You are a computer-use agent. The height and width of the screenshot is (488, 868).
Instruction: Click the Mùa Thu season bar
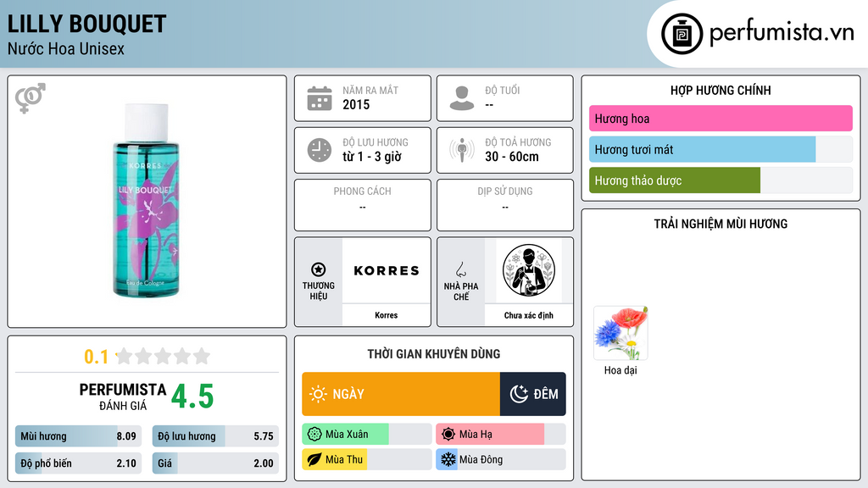tap(366, 460)
